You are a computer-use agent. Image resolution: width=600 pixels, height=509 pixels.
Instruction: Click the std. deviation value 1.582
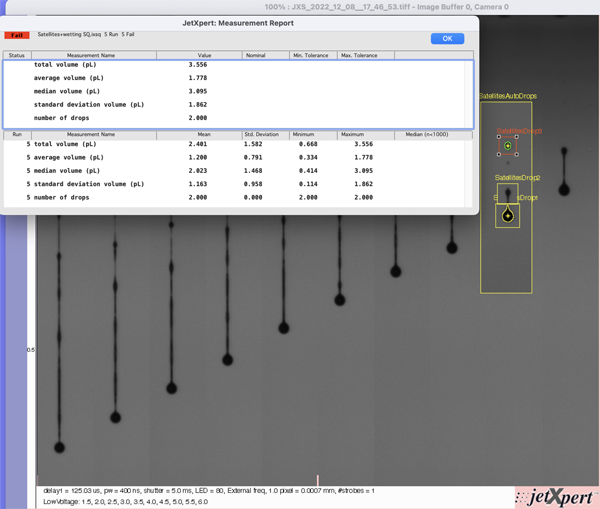(253, 144)
